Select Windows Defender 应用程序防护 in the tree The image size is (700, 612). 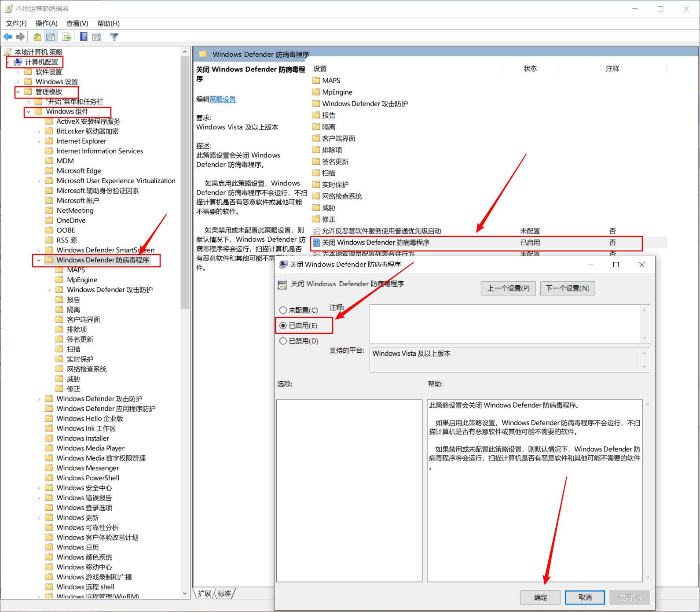click(x=106, y=409)
